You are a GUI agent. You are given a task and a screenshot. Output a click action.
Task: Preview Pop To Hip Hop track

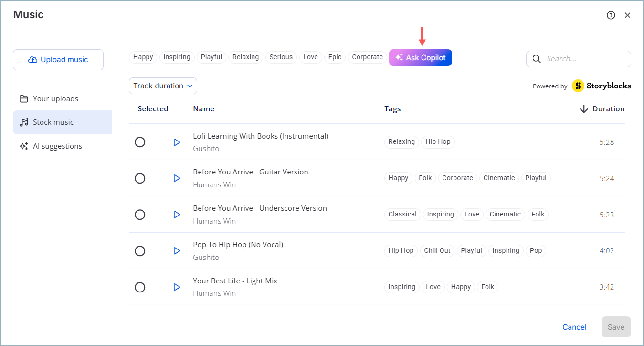(x=177, y=251)
